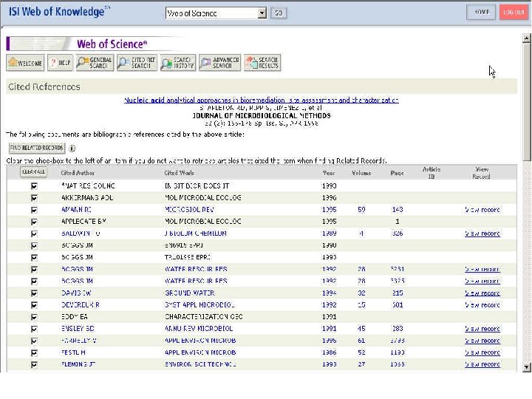Open cited author BALDWIN TO link
The image size is (532, 399).
coord(81,233)
